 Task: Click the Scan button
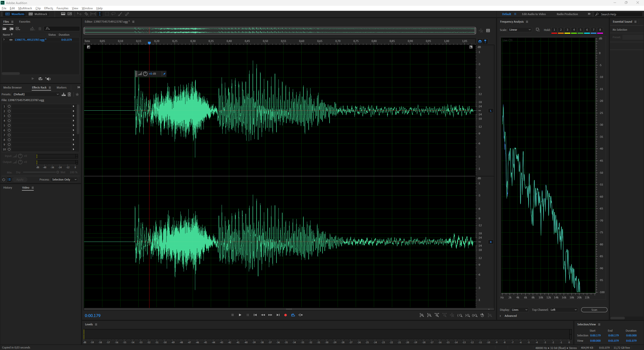[594, 310]
